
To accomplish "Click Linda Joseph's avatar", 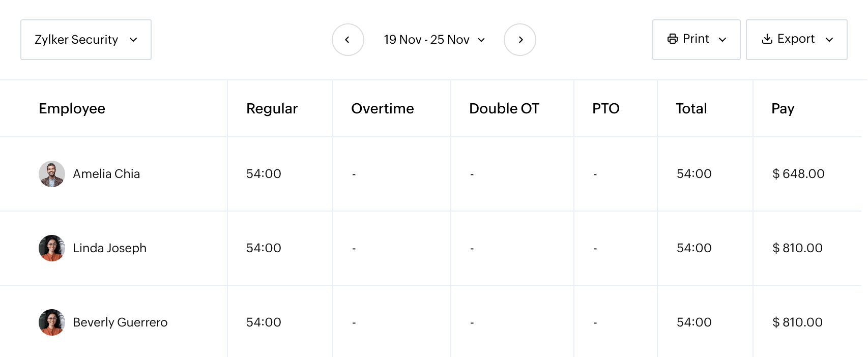I will tap(51, 248).
